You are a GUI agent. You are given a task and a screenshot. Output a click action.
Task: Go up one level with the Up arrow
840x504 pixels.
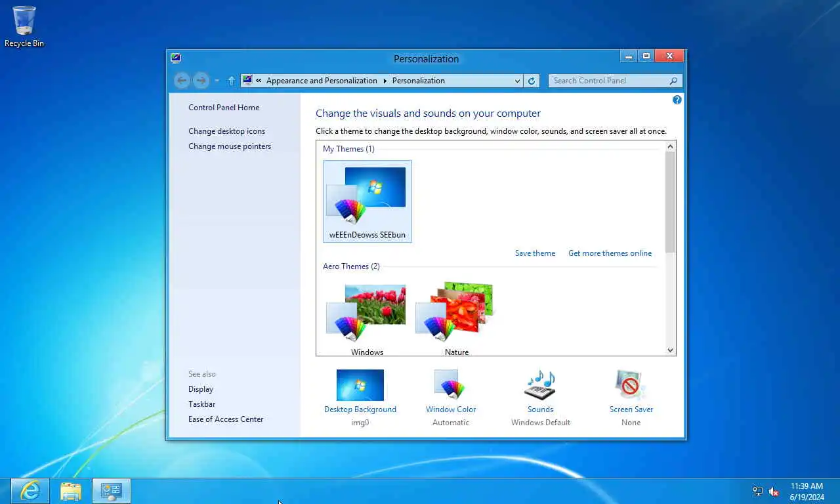(231, 81)
